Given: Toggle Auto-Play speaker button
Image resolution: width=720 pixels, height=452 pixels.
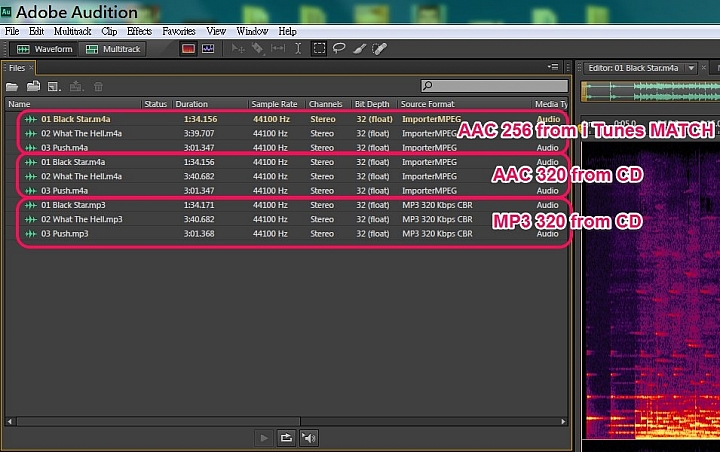Looking at the screenshot, I should [308, 438].
